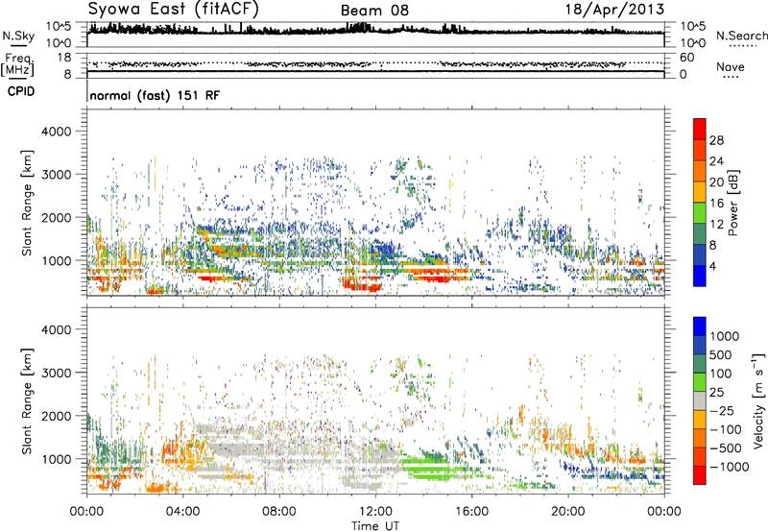The image size is (768, 532).
Task: Click the 'N.Search' legend label
Action: tap(742, 36)
